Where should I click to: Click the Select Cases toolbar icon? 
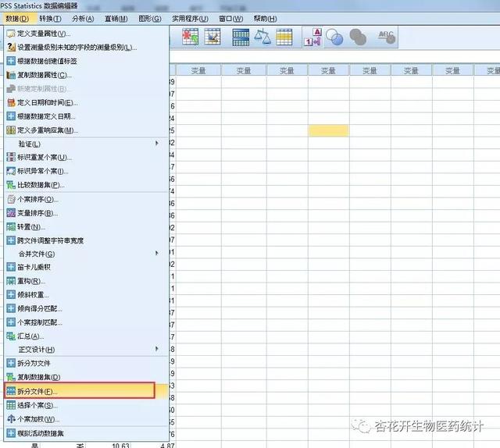click(x=284, y=37)
